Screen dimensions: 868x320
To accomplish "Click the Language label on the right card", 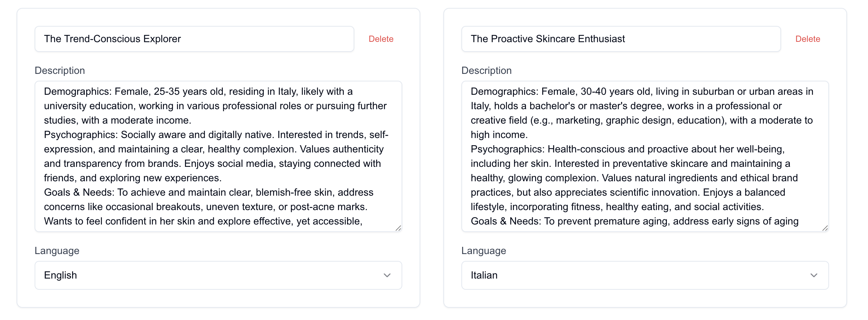I will pos(484,250).
